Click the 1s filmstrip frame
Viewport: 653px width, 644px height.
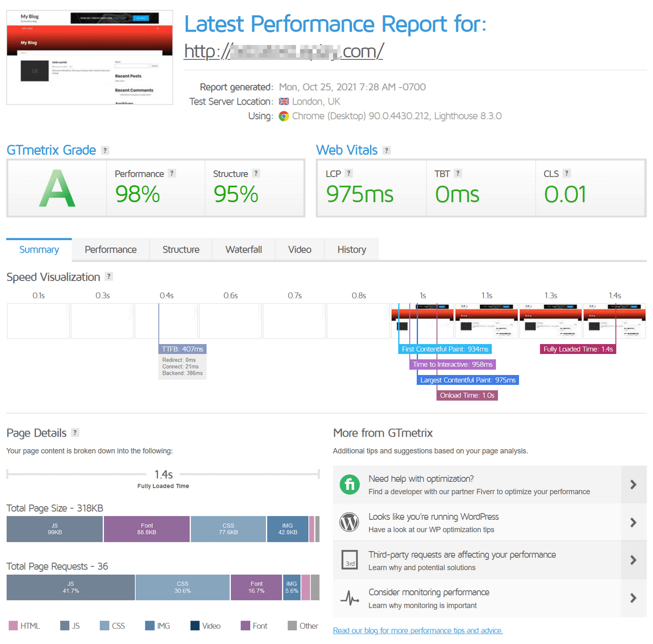(422, 321)
